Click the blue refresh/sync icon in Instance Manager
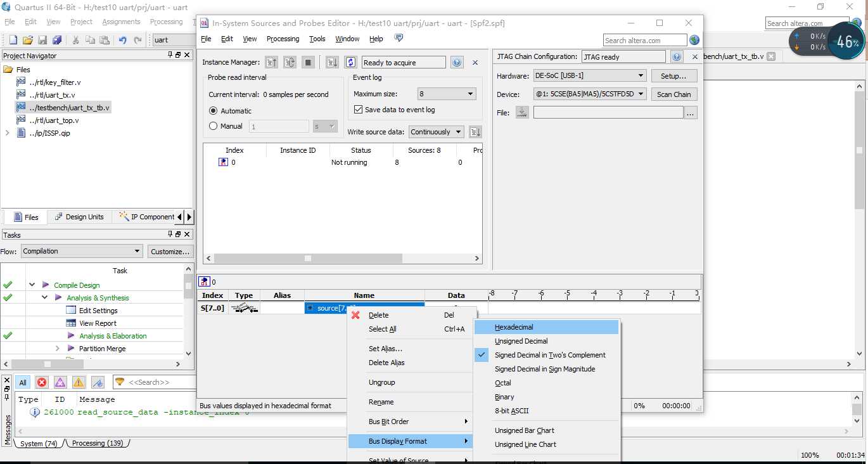Image resolution: width=868 pixels, height=464 pixels. 350,62
